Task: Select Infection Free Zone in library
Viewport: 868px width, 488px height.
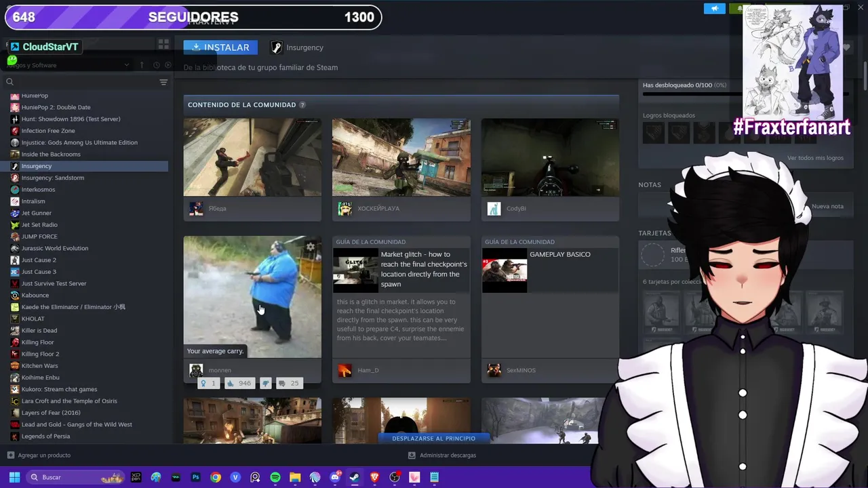Action: [48, 131]
